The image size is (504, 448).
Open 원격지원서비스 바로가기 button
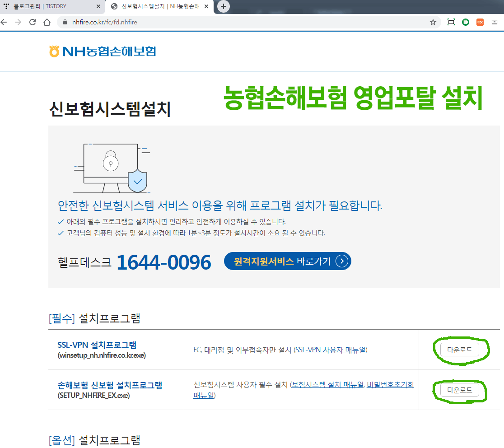click(x=287, y=261)
